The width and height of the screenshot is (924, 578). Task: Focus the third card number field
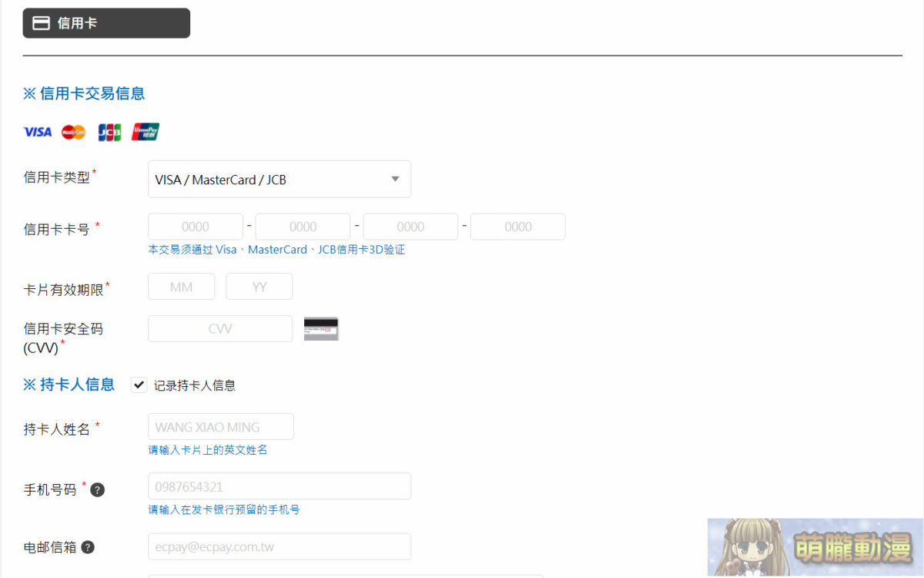(x=410, y=227)
